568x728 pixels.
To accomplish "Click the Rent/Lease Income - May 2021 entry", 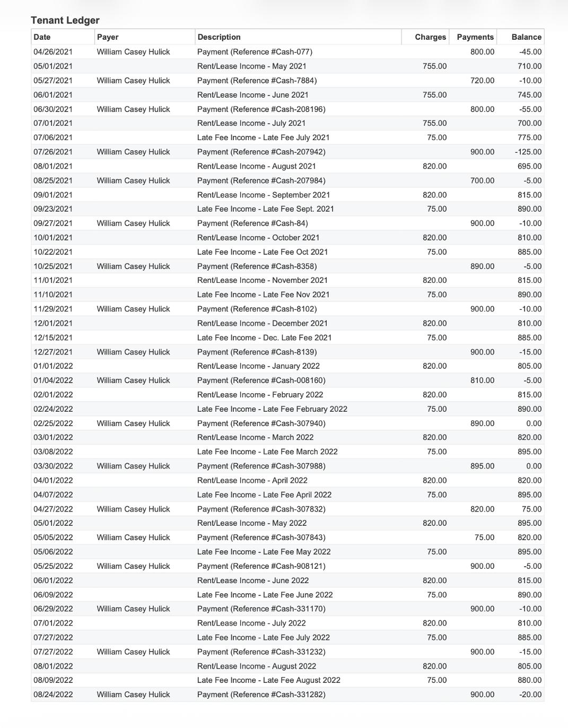I will pos(251,66).
